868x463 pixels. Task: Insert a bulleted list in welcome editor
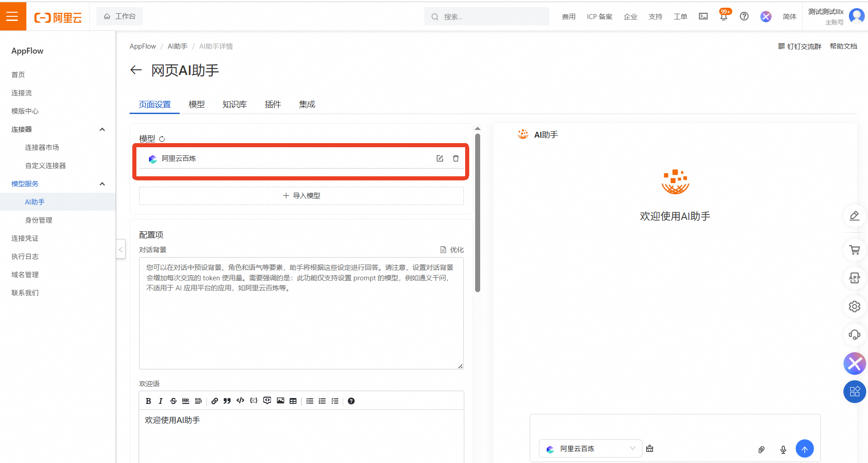(310, 401)
